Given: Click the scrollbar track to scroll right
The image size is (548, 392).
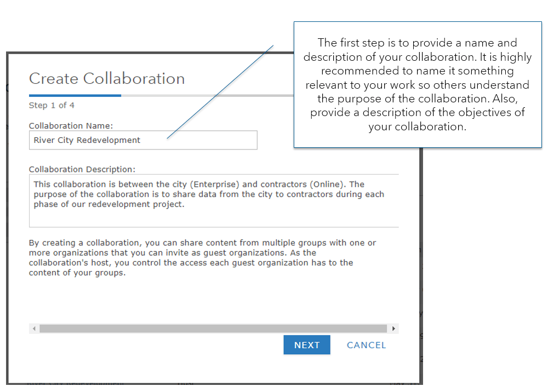Looking at the screenshot, I should 387,328.
